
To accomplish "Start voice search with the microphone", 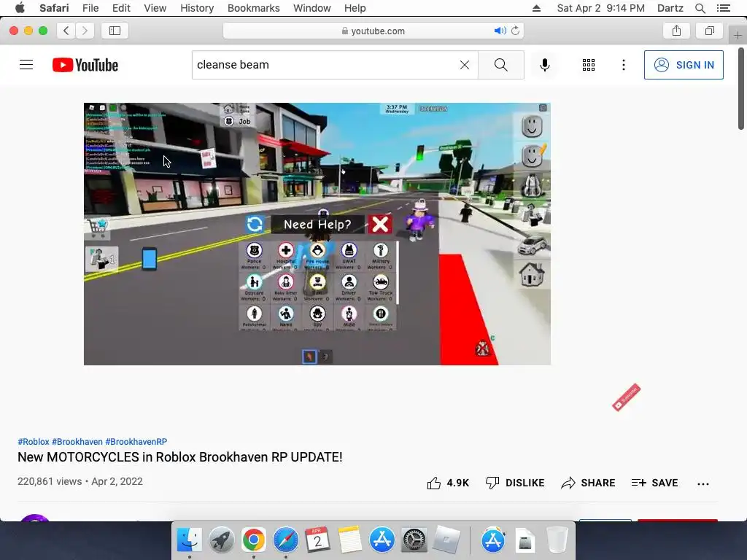I will click(544, 65).
